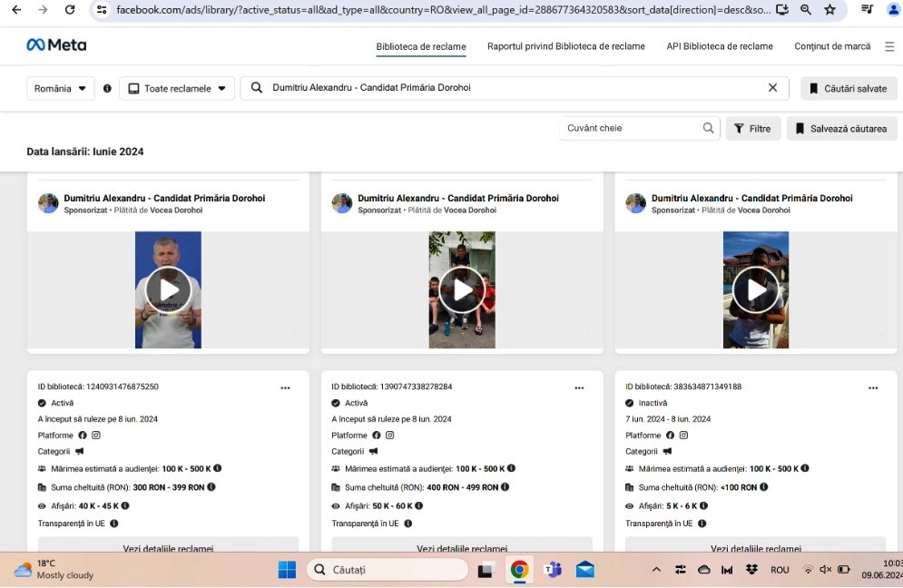Click magnifier icon in Cuvânt cheie field
The image size is (903, 588).
709,129
